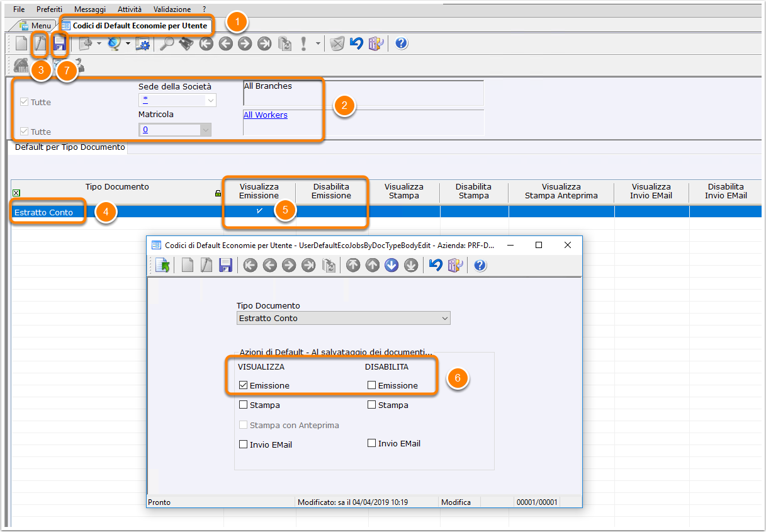The image size is (766, 532).
Task: Open the Preferiti menu
Action: 49,9
